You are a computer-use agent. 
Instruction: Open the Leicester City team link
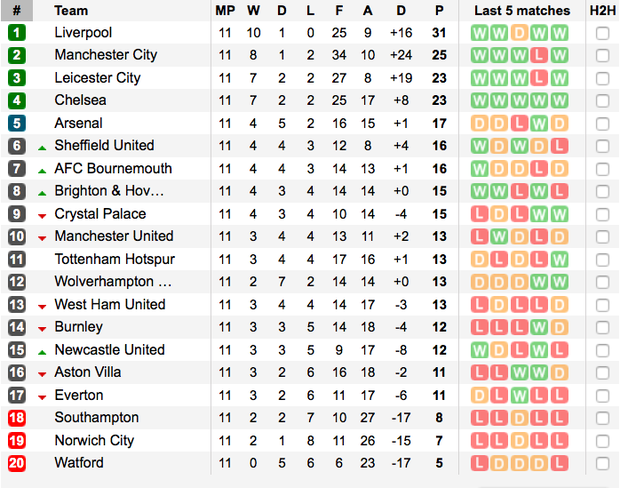(x=97, y=78)
